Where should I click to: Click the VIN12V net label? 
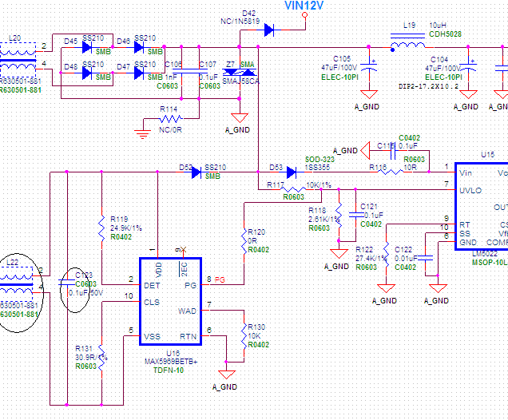304,5
